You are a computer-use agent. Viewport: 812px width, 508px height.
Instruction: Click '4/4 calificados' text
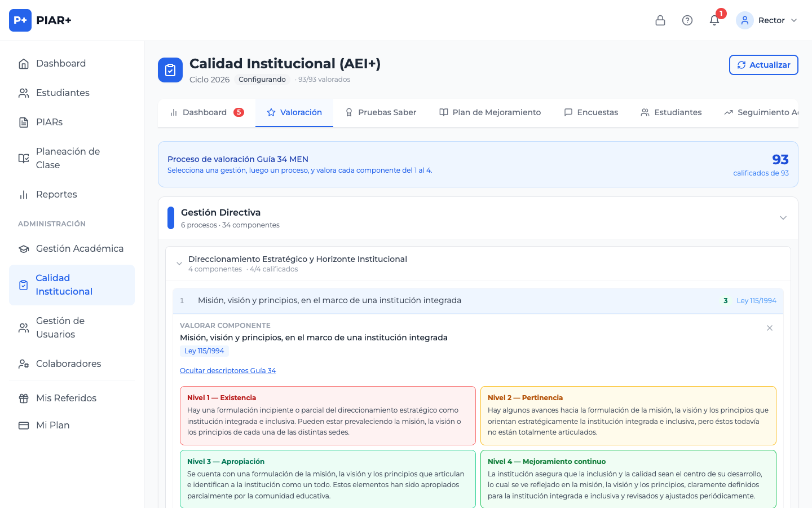point(274,269)
